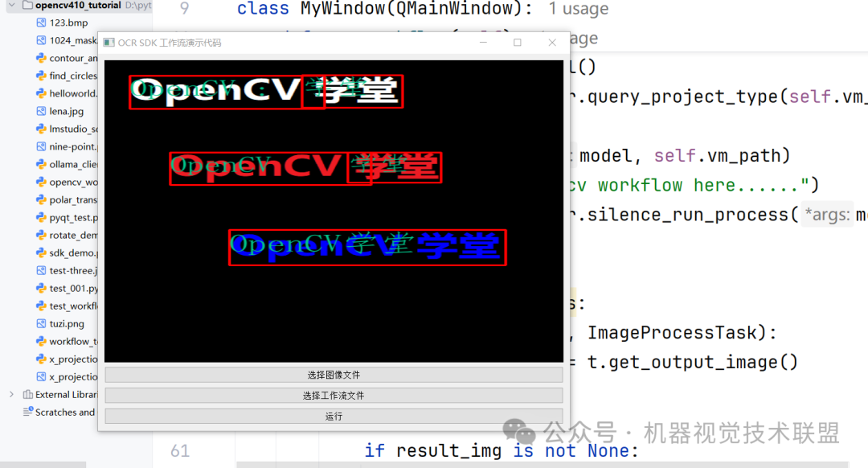Select the rotate_dem Python file
Screen dimensions: 868x468
pos(73,236)
